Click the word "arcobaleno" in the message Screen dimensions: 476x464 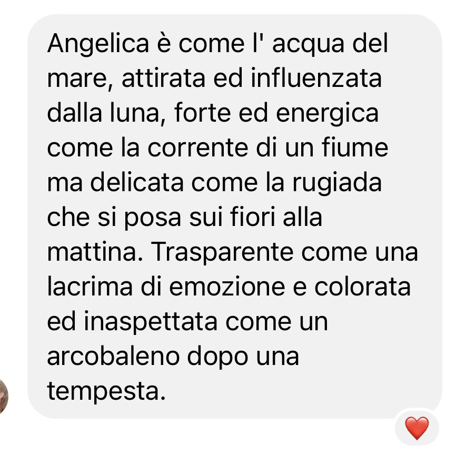[113, 357]
